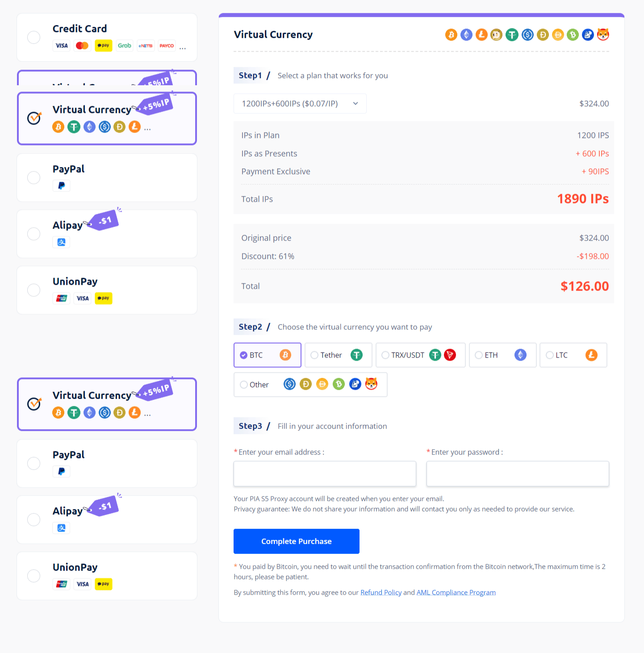The image size is (644, 653).
Task: Click the Grab payment logo
Action: click(125, 46)
